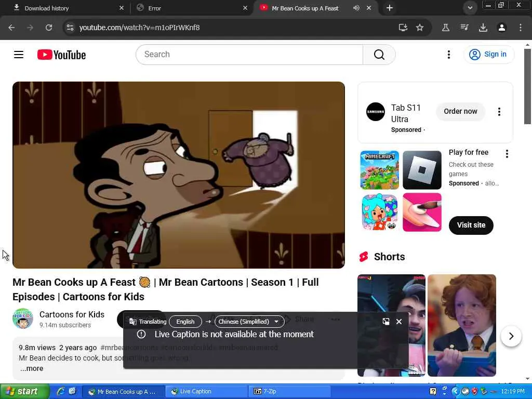Open Play for free ad options menu

(507, 154)
